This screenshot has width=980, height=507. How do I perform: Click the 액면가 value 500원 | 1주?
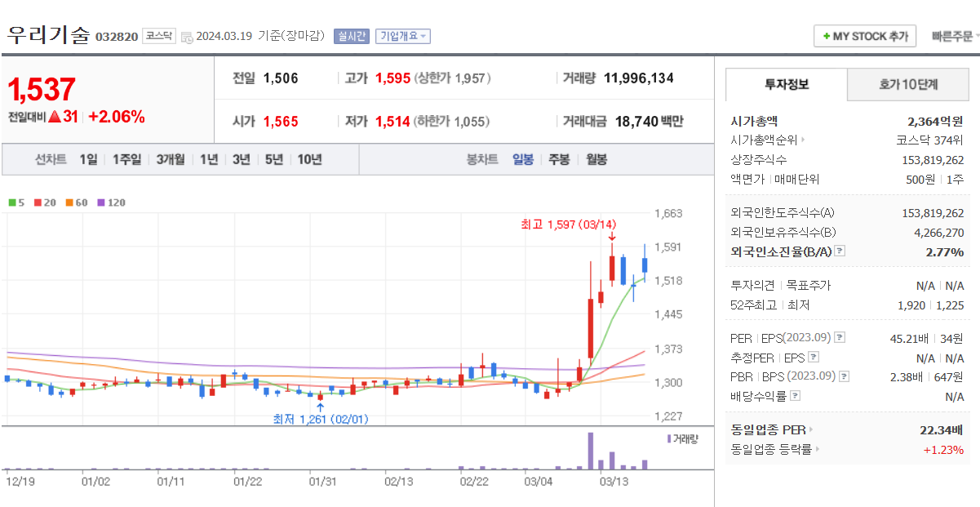pos(936,179)
